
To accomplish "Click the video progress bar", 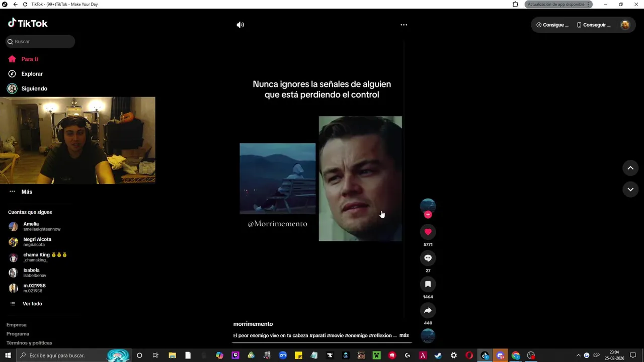I will coord(322,342).
